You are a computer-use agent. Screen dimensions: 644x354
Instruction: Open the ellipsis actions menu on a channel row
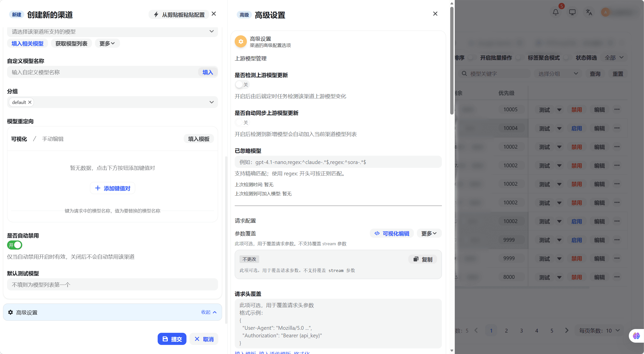pyautogui.click(x=617, y=110)
